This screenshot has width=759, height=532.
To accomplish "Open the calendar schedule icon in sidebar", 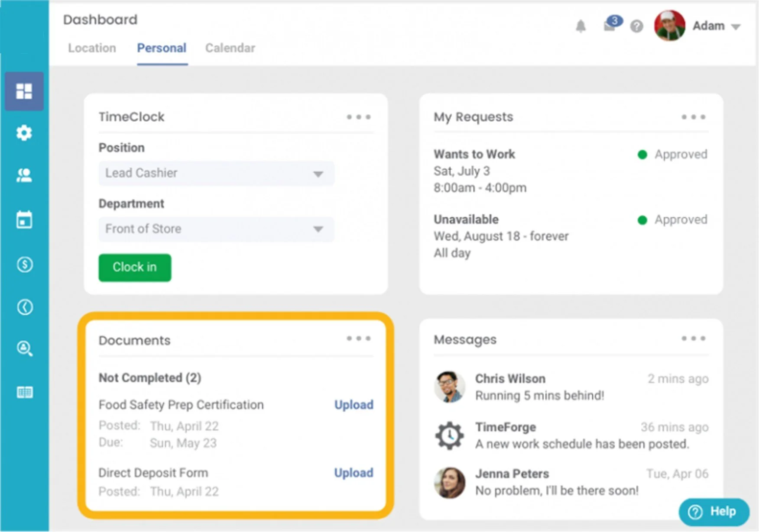I will coord(24,219).
